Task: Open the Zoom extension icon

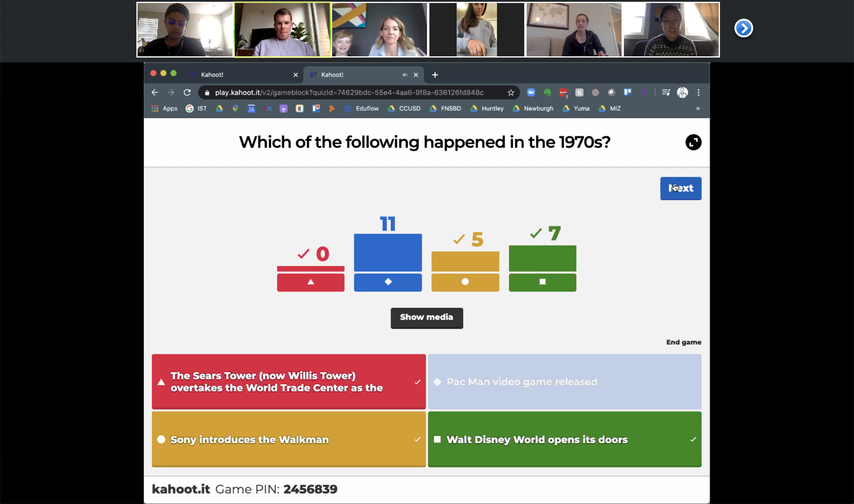Action: click(531, 92)
